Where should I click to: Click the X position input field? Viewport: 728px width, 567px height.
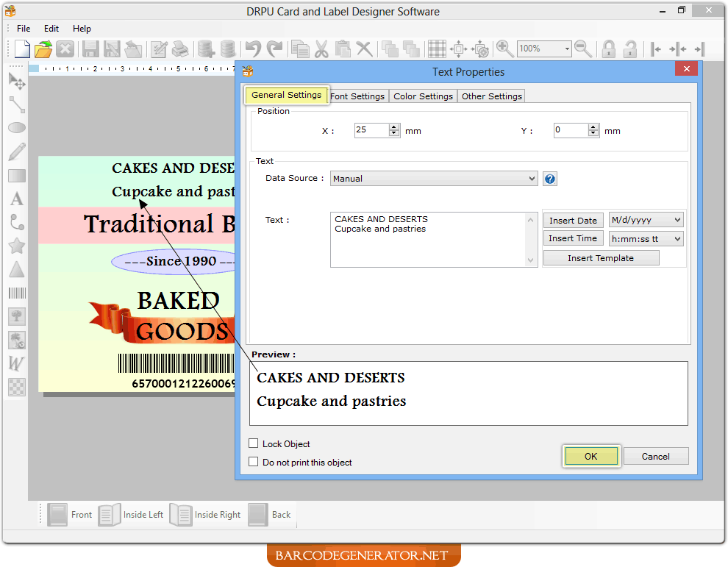[x=371, y=130]
